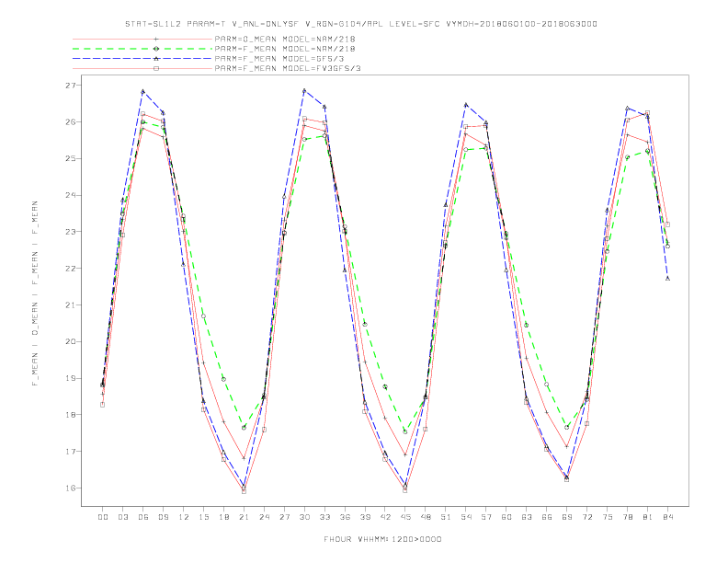Click y-axis tick label 22
The height and width of the screenshot is (563, 728).
[x=71, y=269]
